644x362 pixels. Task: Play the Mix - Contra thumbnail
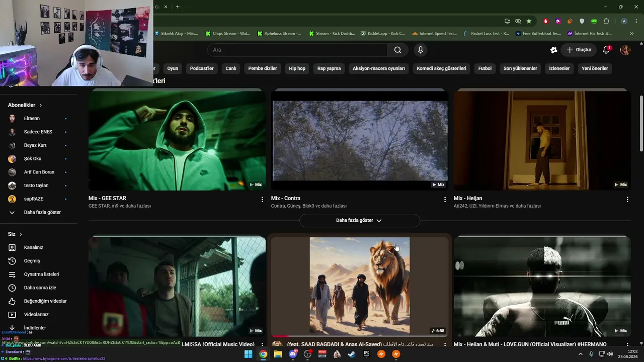click(360, 140)
